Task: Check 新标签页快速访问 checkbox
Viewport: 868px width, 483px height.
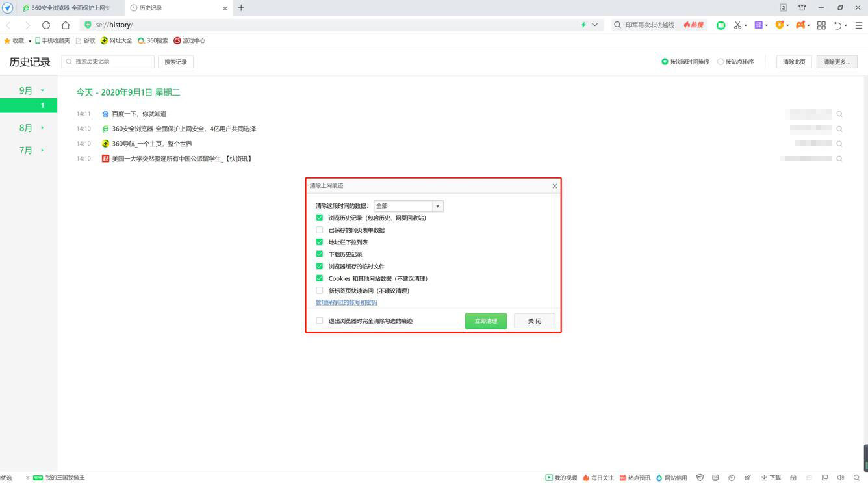Action: 319,291
